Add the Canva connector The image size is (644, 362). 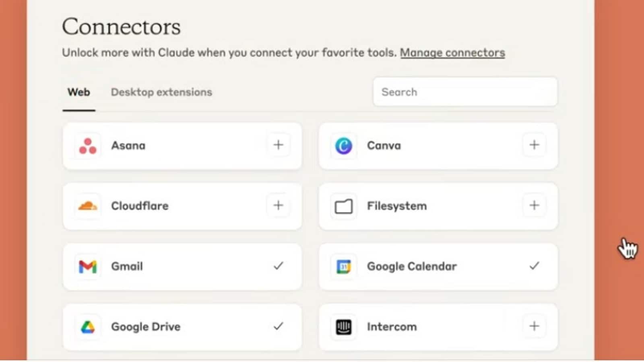(534, 145)
